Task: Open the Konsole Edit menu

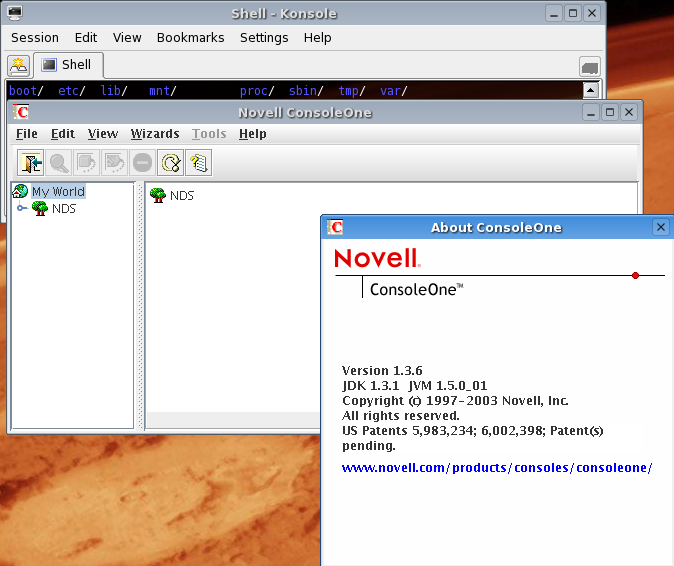Action: coord(86,38)
